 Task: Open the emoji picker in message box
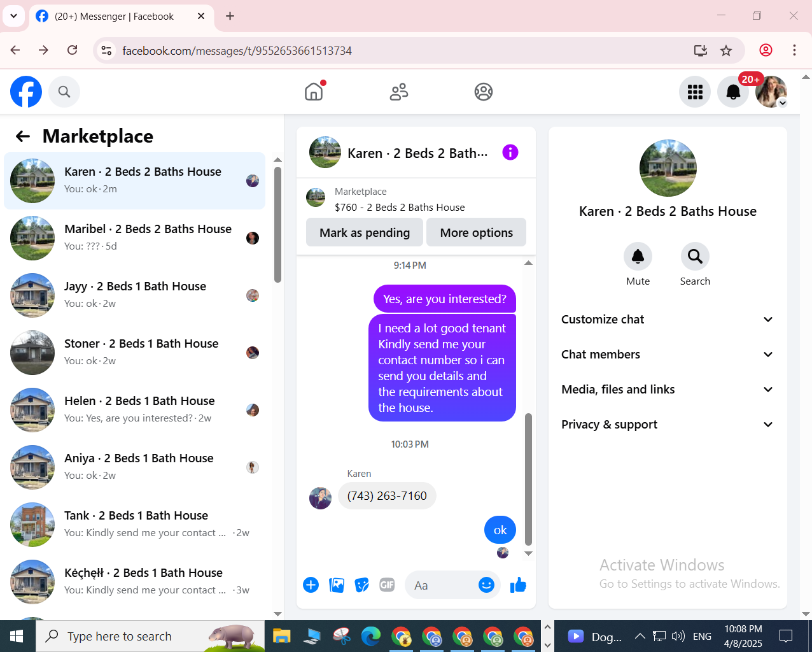coord(486,585)
